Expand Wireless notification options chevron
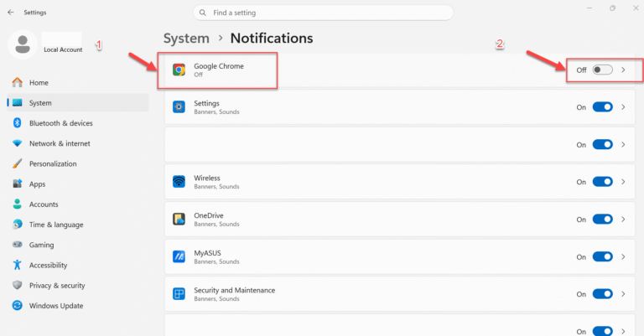 (624, 182)
